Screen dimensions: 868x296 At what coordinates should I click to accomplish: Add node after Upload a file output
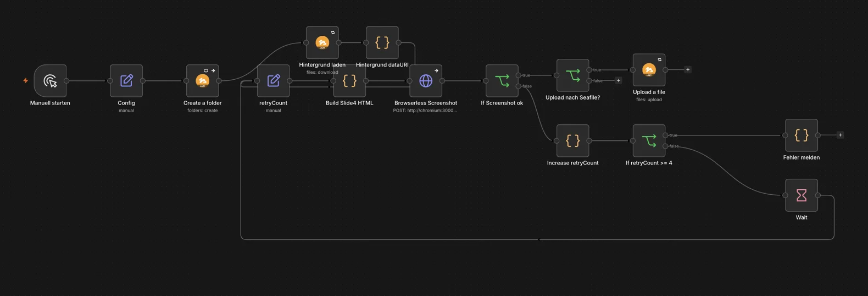coord(688,70)
